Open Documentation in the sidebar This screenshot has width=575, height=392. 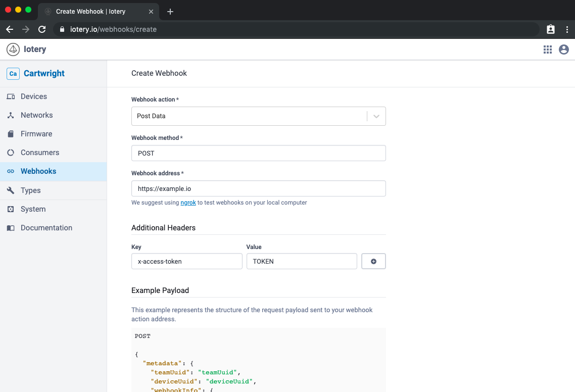coord(54,228)
